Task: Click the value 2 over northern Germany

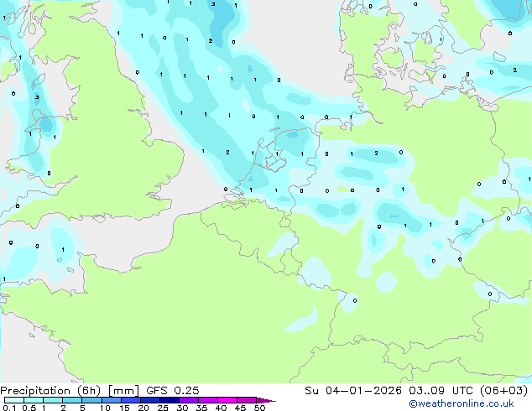Action: pos(376,153)
